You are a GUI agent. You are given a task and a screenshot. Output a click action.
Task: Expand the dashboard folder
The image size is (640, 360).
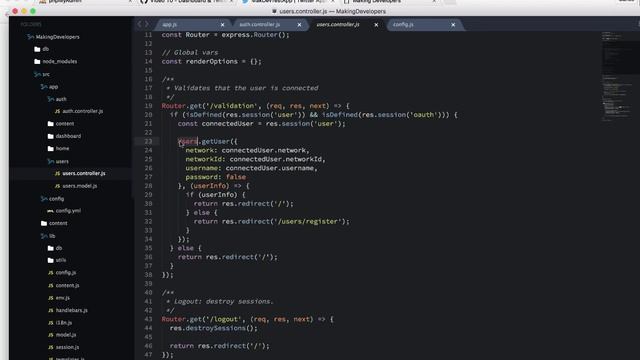coord(64,136)
